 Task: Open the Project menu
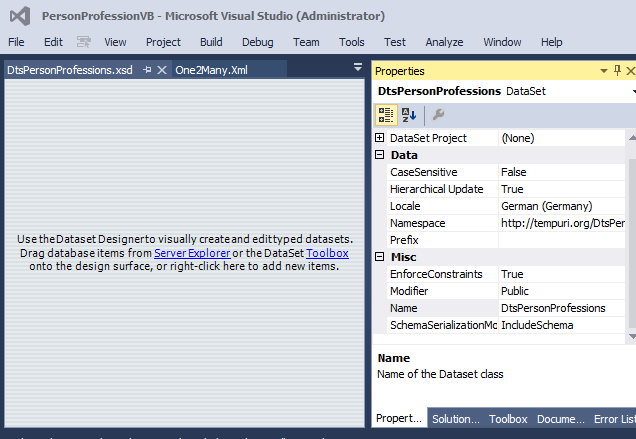(163, 42)
